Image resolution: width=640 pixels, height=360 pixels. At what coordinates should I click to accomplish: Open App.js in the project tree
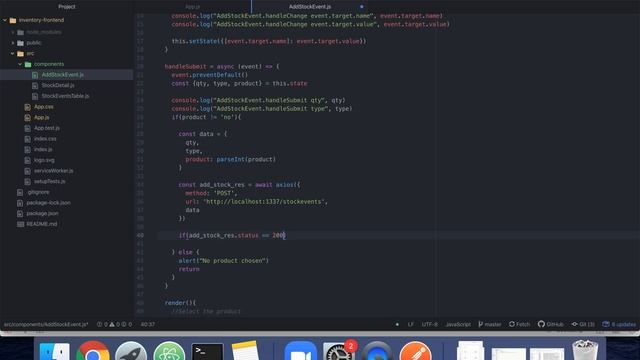tap(41, 117)
